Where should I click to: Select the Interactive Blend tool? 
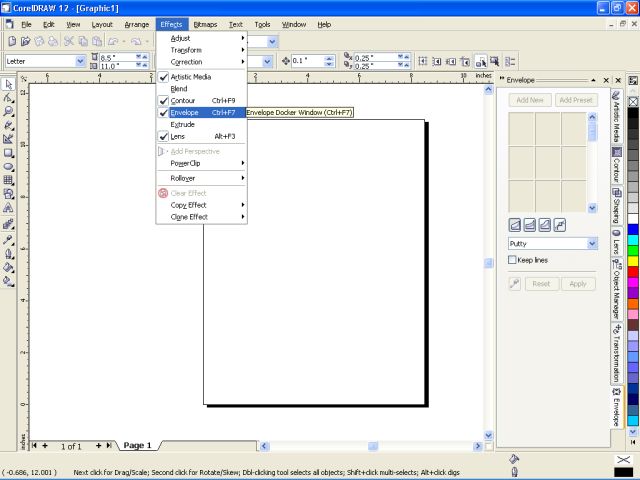(8, 224)
